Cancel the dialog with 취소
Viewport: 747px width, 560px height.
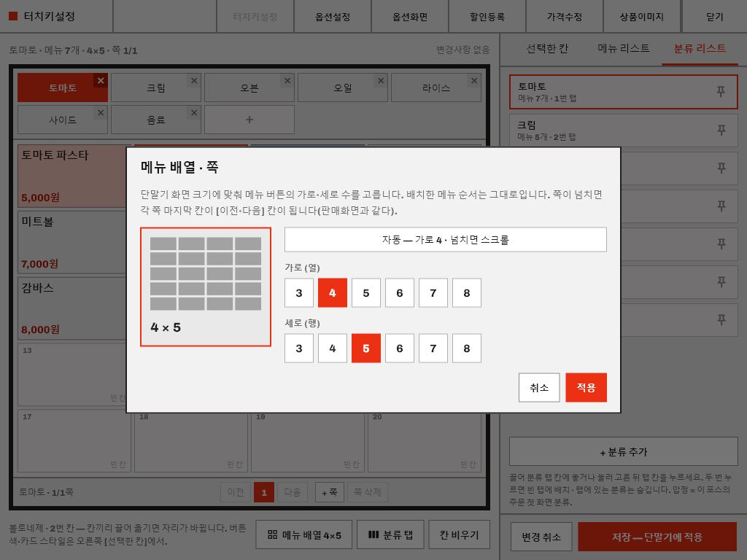tap(539, 388)
